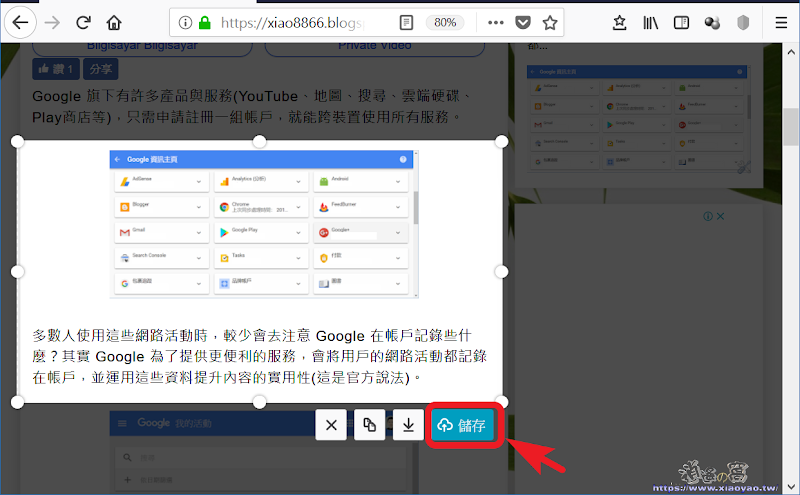Click the ad info icon
The width and height of the screenshot is (800, 495).
tap(708, 216)
